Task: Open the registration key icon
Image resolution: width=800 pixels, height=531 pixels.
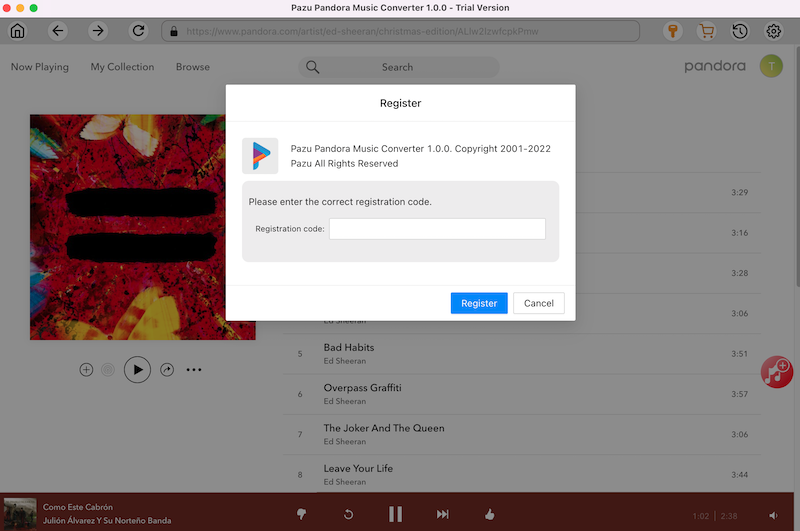Action: [674, 31]
